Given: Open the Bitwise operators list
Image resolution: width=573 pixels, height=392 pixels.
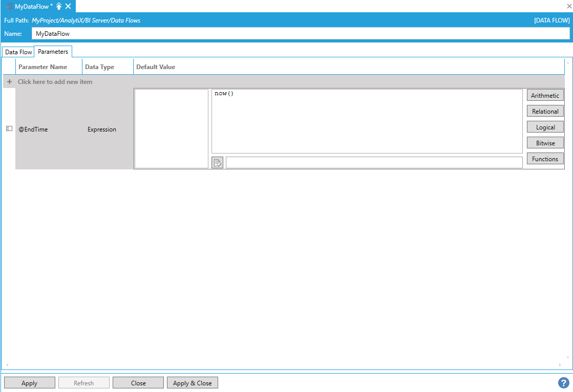Looking at the screenshot, I should click(x=545, y=143).
